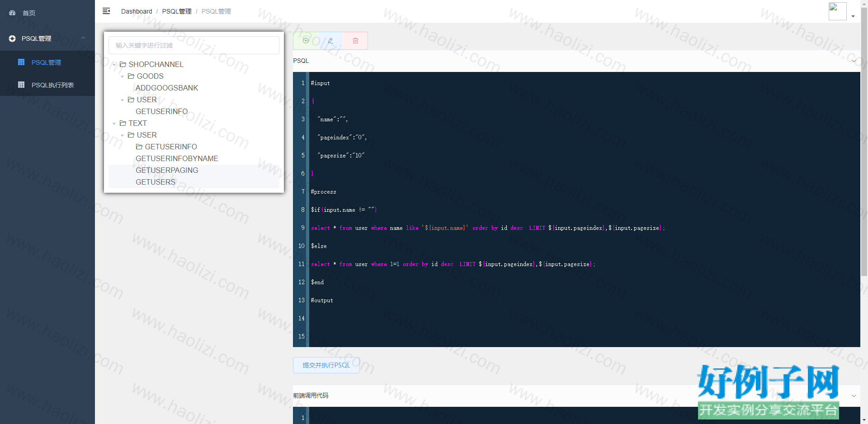This screenshot has height=424, width=868.
Task: Click line 11 select statement where 1=1
Action: tap(453, 264)
